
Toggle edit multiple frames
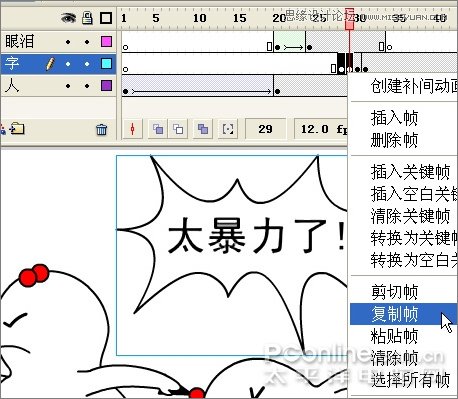click(203, 129)
